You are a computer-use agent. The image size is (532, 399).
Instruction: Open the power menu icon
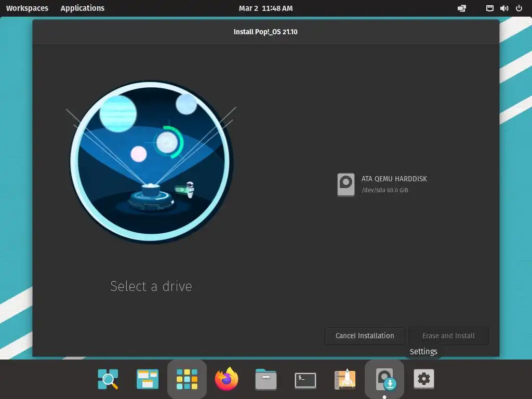tap(519, 8)
